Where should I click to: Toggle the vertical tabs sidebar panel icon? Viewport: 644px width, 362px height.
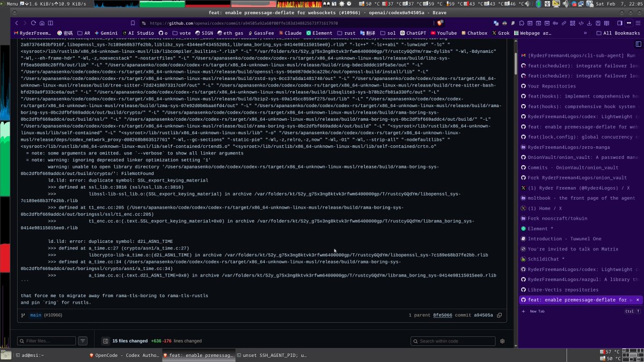point(638,45)
